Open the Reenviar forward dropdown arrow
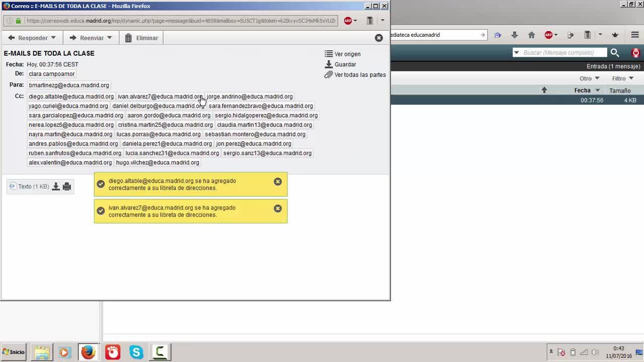The image size is (644, 362). [109, 38]
